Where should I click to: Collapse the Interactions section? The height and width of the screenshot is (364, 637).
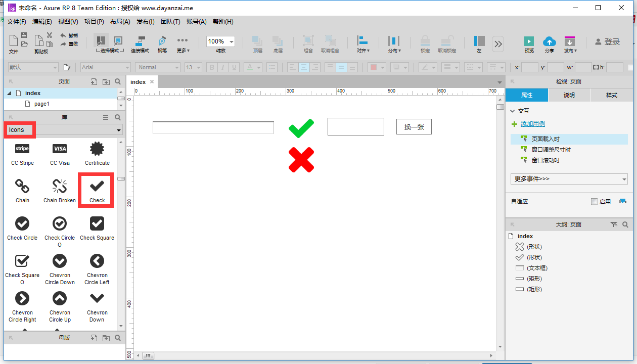coord(513,111)
